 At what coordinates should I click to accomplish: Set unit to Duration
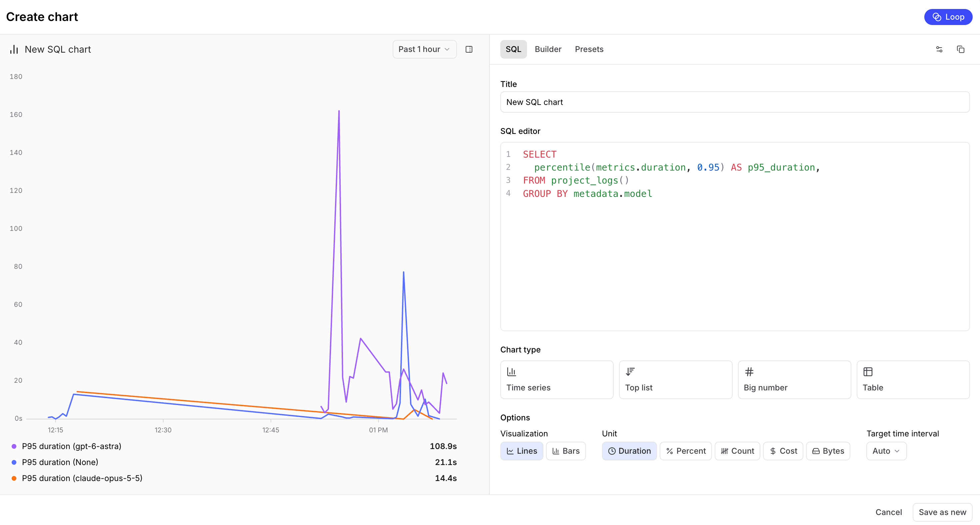pyautogui.click(x=629, y=451)
